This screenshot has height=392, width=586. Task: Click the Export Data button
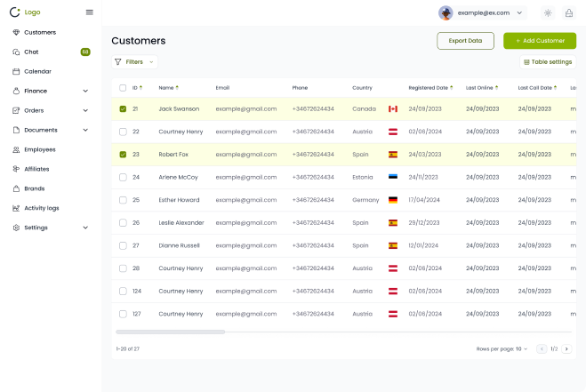465,41
